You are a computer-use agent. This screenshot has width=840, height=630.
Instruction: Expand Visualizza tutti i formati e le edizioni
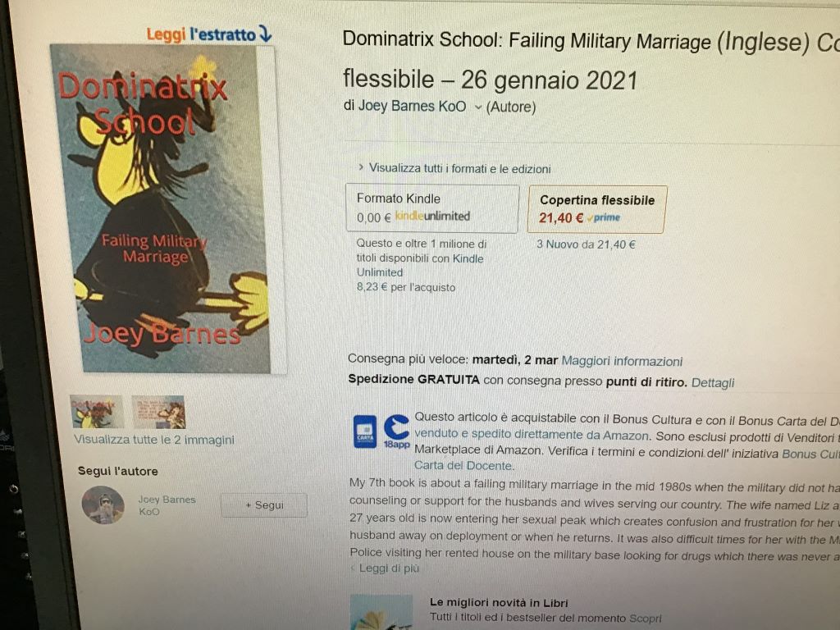(x=454, y=168)
